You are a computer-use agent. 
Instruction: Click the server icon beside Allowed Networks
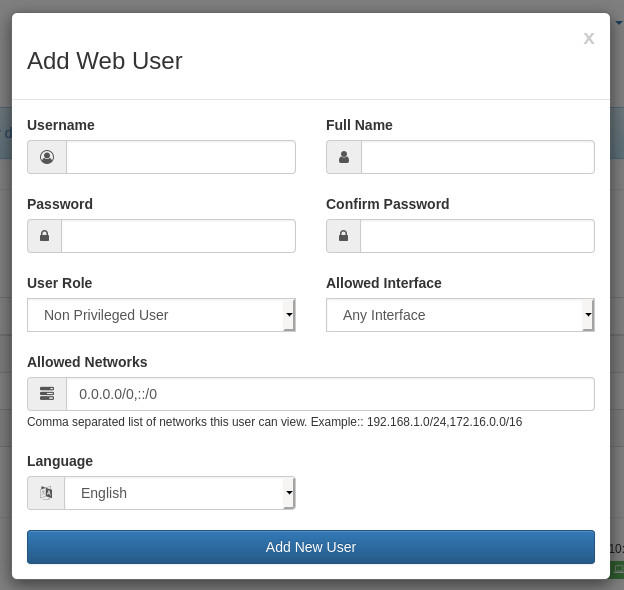pos(47,394)
